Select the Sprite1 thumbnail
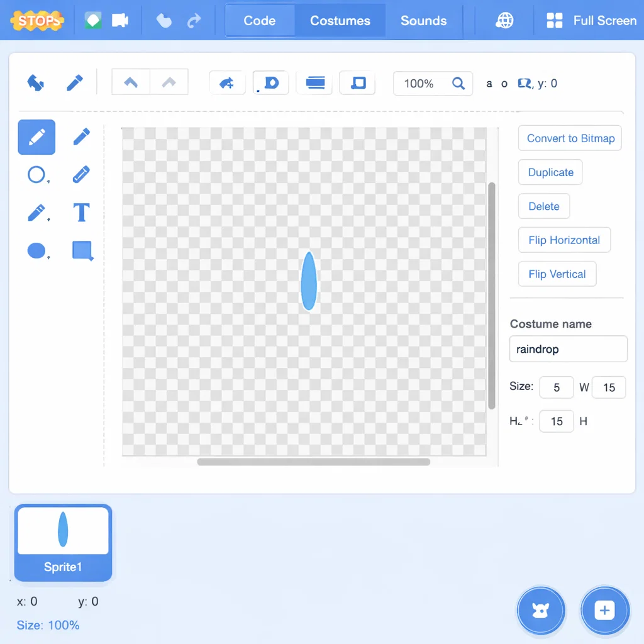This screenshot has height=644, width=644. click(63, 542)
